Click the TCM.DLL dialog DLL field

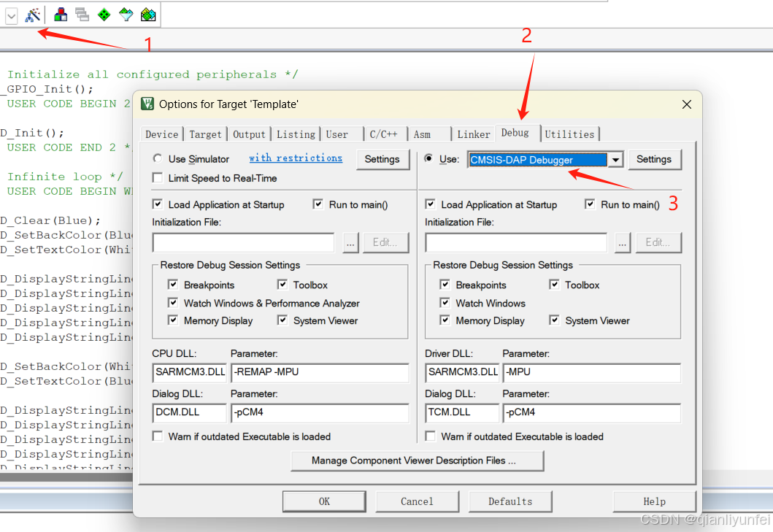[x=463, y=412]
